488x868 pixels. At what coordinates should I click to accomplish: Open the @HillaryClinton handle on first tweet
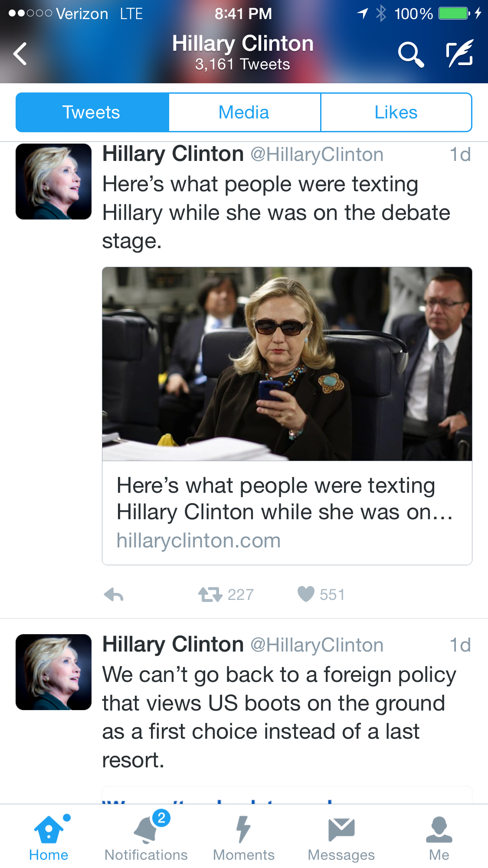point(317,155)
